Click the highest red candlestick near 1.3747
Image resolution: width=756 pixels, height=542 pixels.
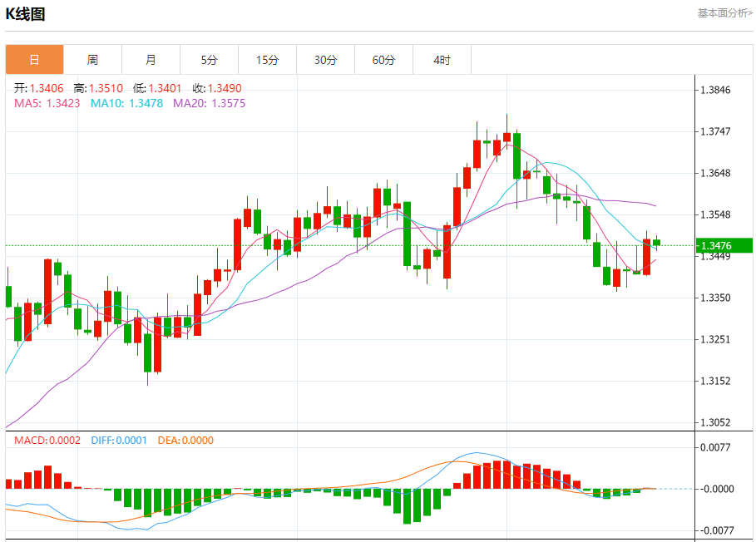click(506, 137)
